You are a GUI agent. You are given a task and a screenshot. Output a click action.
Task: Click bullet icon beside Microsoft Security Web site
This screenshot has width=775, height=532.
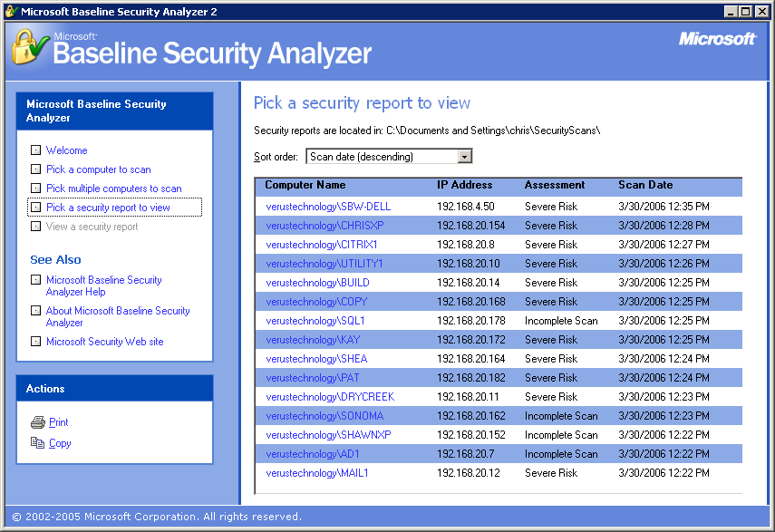[35, 342]
